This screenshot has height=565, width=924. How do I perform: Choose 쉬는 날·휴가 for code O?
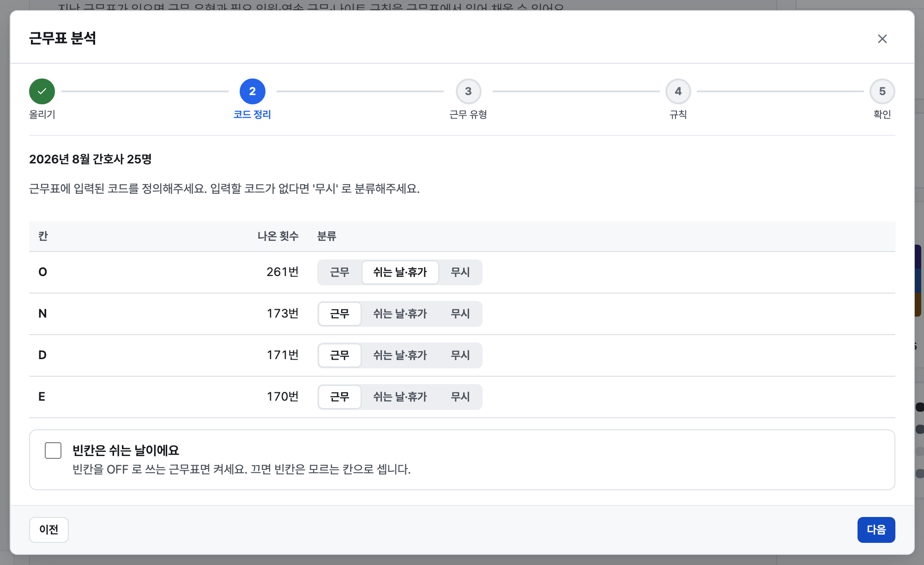(400, 272)
